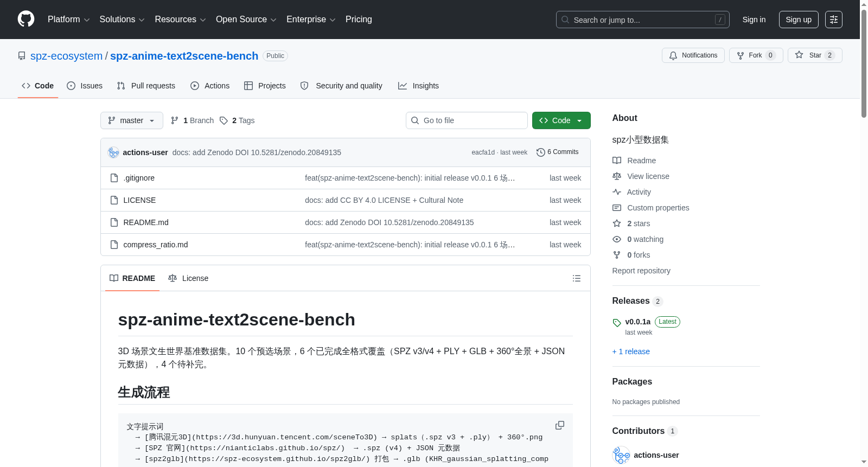Open the Notifications bell button

click(x=693, y=55)
